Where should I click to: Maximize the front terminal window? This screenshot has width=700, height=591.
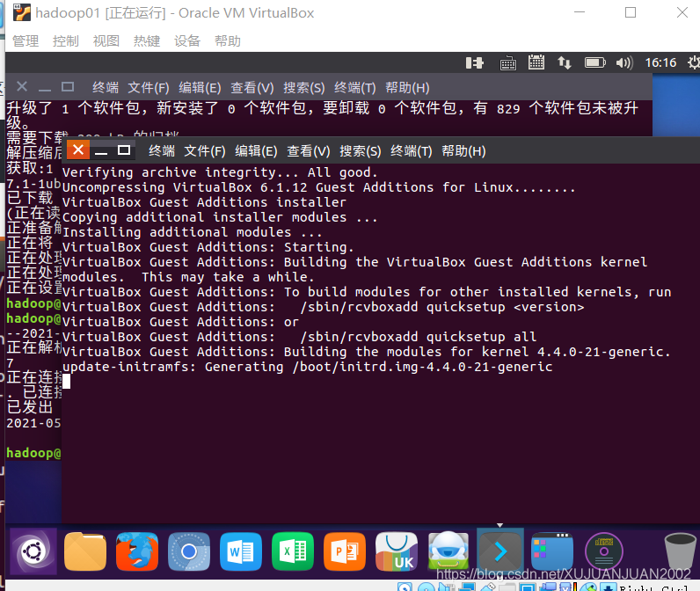pos(124,150)
